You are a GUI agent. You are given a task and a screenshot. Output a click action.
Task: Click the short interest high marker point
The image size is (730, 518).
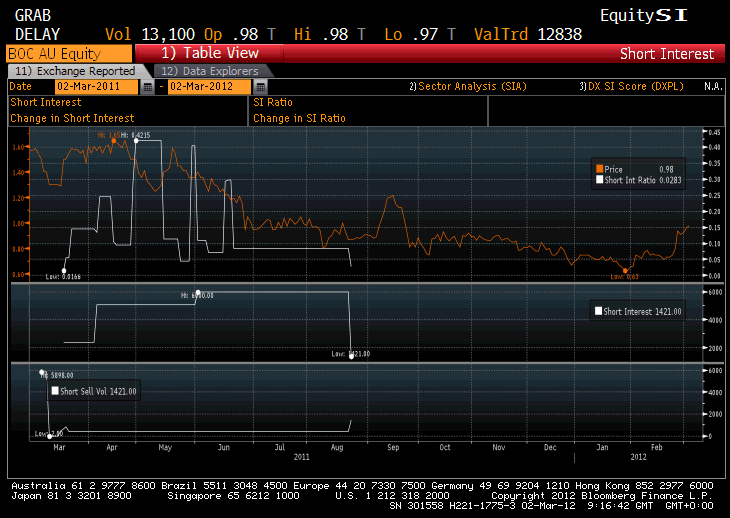click(x=198, y=293)
